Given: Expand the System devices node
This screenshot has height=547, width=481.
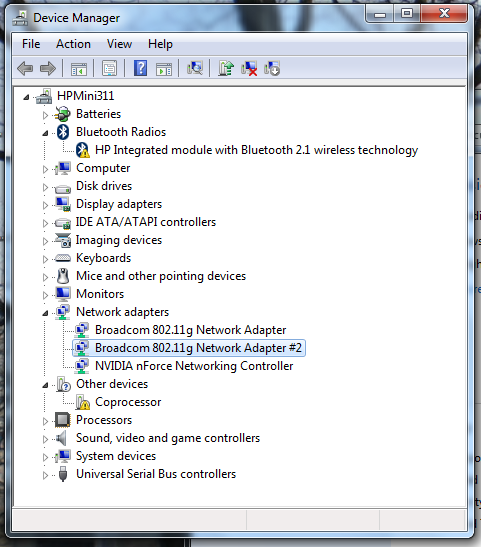Looking at the screenshot, I should click(45, 457).
